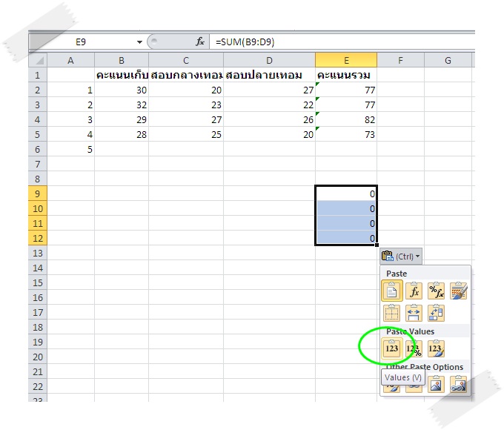This screenshot has width=504, height=430.
Task: Click cell B3 containing 32
Action: point(122,105)
